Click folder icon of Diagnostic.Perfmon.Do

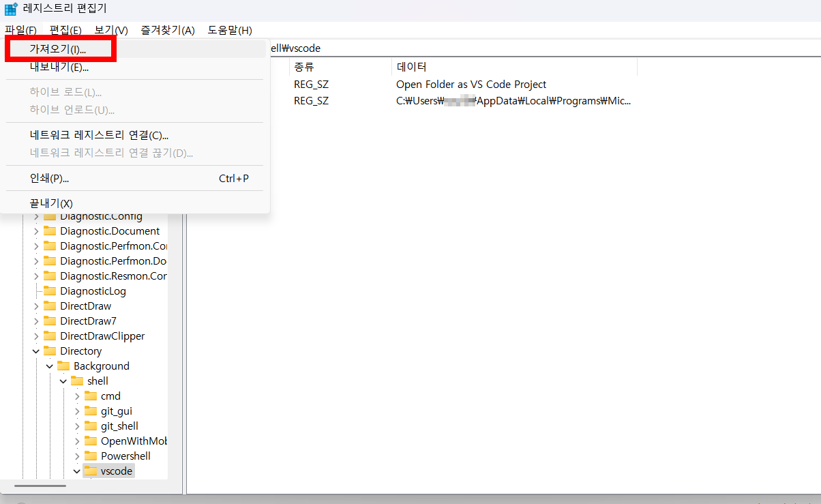[x=50, y=261]
